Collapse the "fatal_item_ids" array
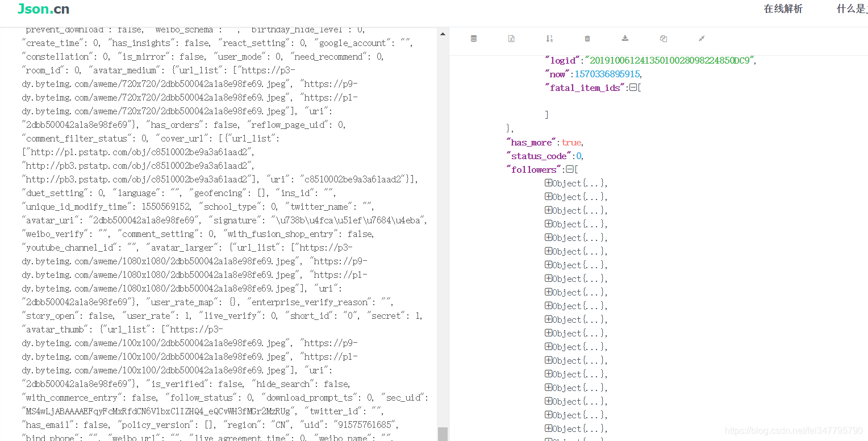Image resolution: width=868 pixels, height=441 pixels. coord(633,88)
